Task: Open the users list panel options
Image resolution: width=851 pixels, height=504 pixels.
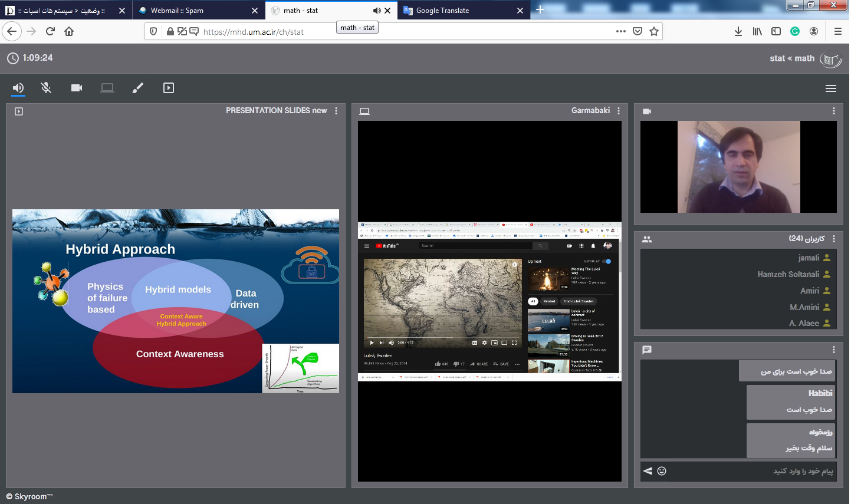Action: pos(833,239)
